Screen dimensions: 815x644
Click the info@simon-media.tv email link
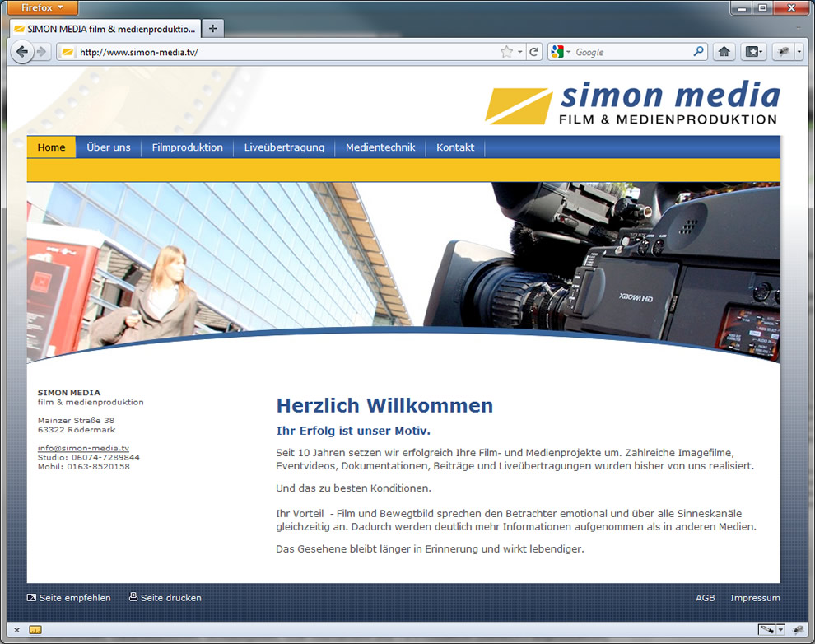click(83, 448)
